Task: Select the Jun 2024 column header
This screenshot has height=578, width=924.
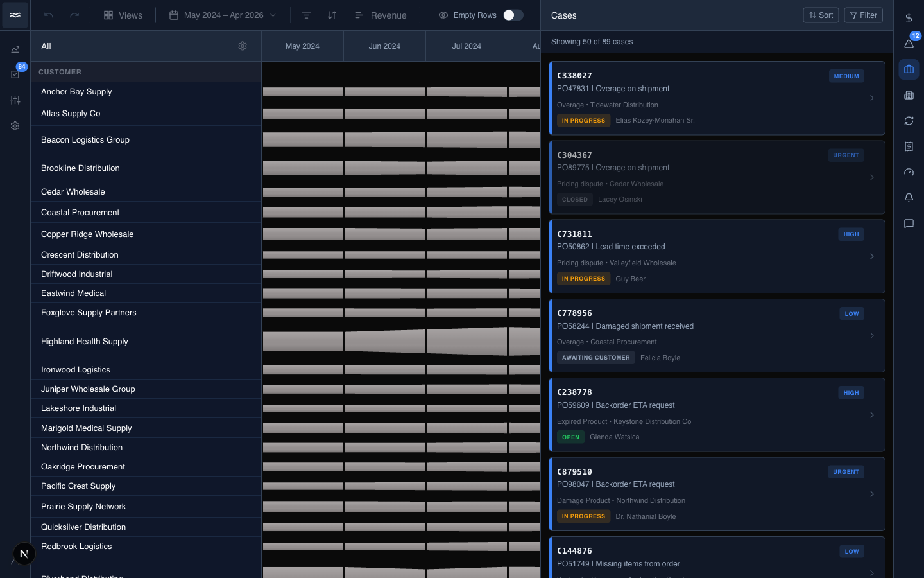Action: (384, 46)
